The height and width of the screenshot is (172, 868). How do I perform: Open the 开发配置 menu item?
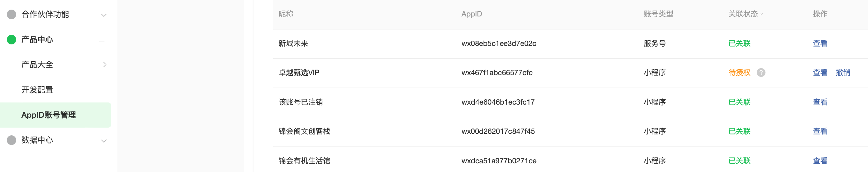click(37, 89)
